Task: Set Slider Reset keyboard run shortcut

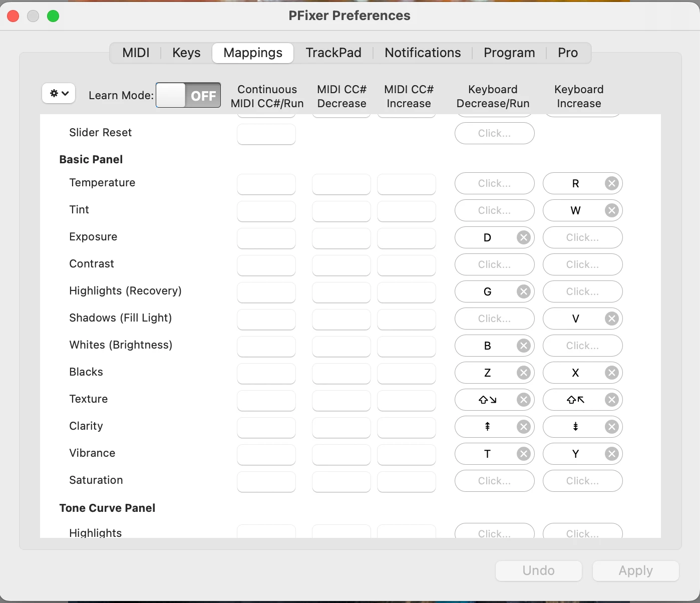Action: pos(495,133)
